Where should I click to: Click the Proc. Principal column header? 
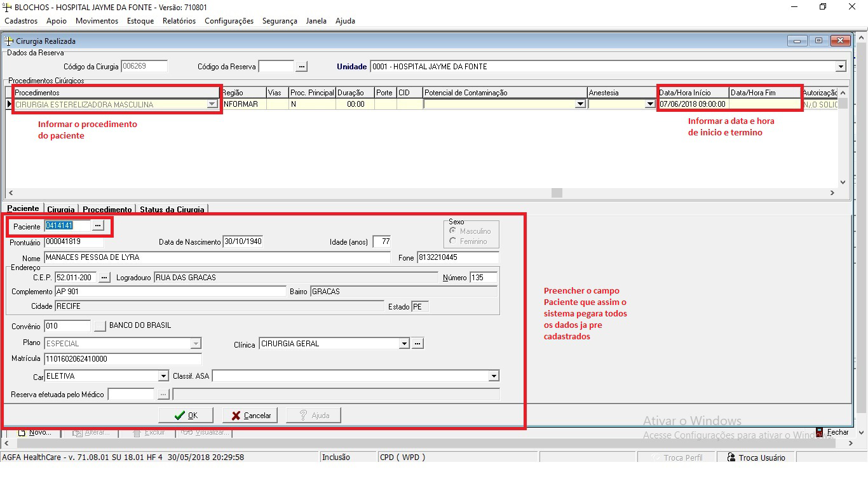[312, 93]
